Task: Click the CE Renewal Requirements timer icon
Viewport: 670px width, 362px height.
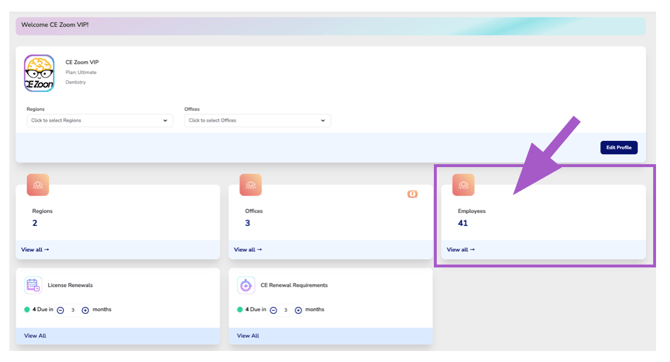Action: tap(246, 285)
